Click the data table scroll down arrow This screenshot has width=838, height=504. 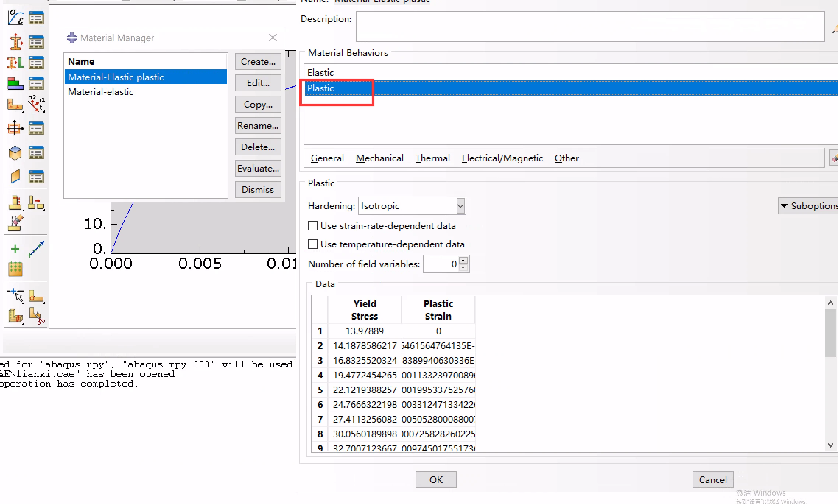point(830,445)
